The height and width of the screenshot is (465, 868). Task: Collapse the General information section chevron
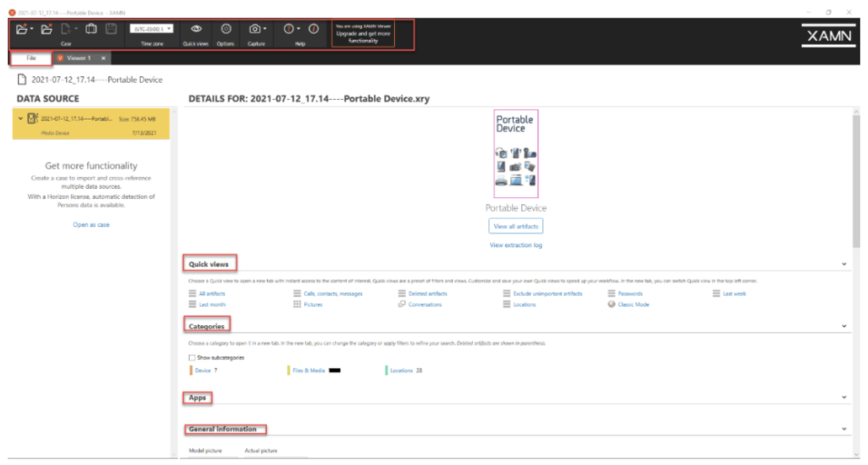[x=844, y=429]
